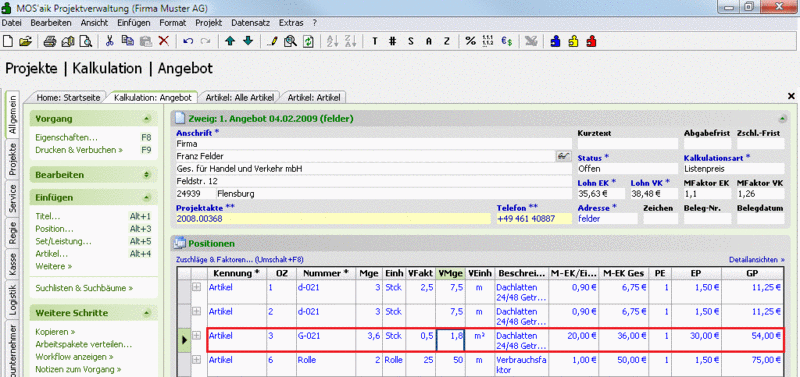
Task: Click the Print icon in toolbar
Action: click(x=49, y=42)
